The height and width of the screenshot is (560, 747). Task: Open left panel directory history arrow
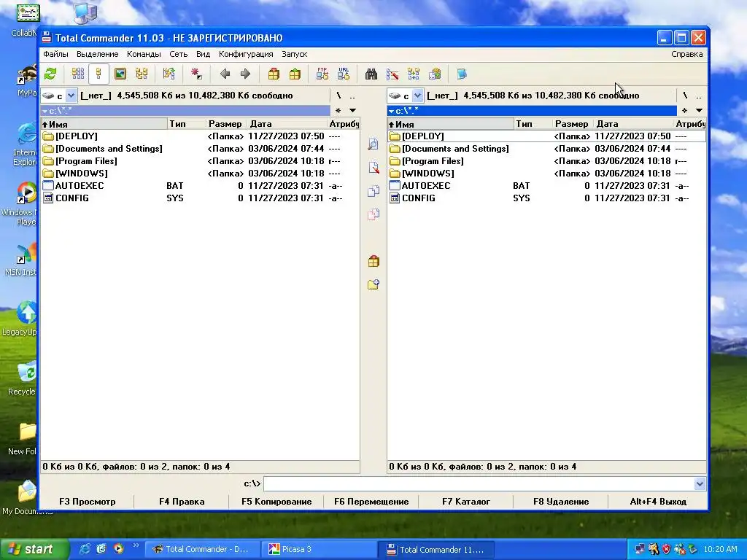352,111
